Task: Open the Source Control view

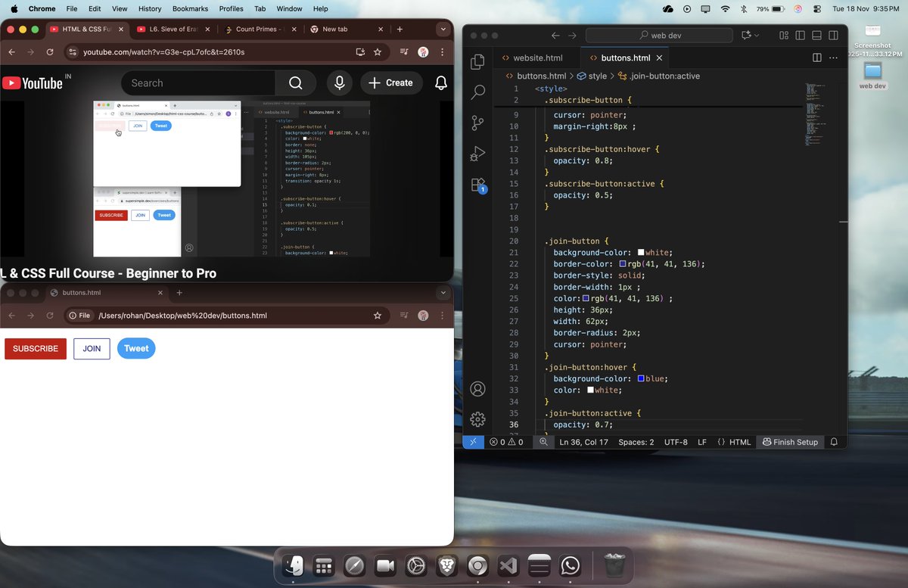Action: point(477,123)
